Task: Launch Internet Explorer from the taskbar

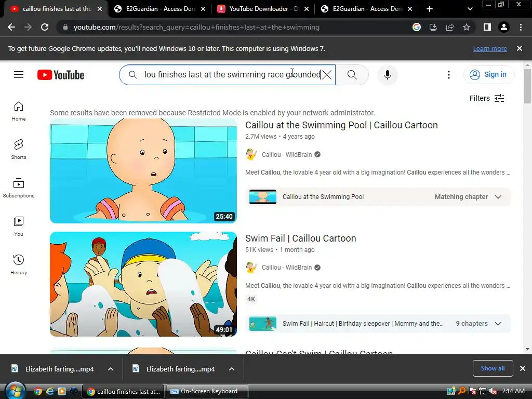Action: tap(50, 391)
